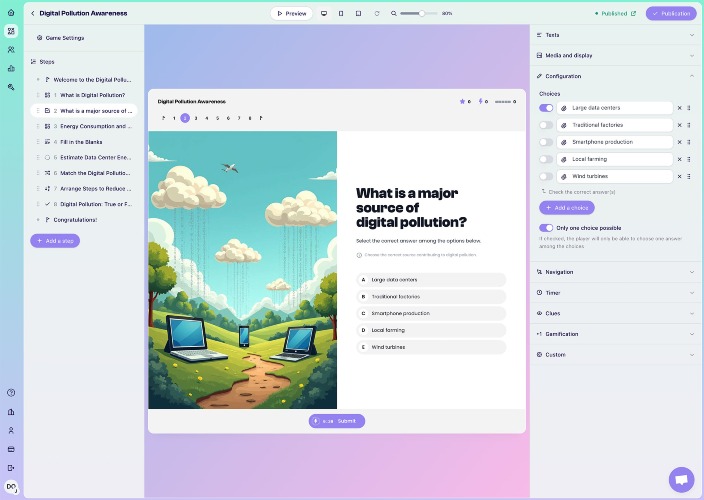Expand the Custom section
This screenshot has width=704, height=500.
tap(615, 355)
